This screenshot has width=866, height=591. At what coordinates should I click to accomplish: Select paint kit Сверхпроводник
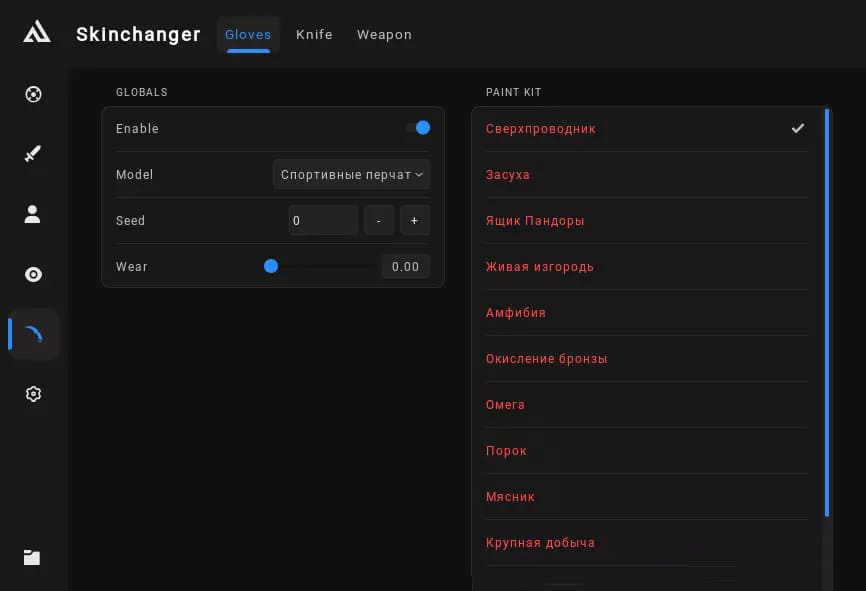[646, 129]
